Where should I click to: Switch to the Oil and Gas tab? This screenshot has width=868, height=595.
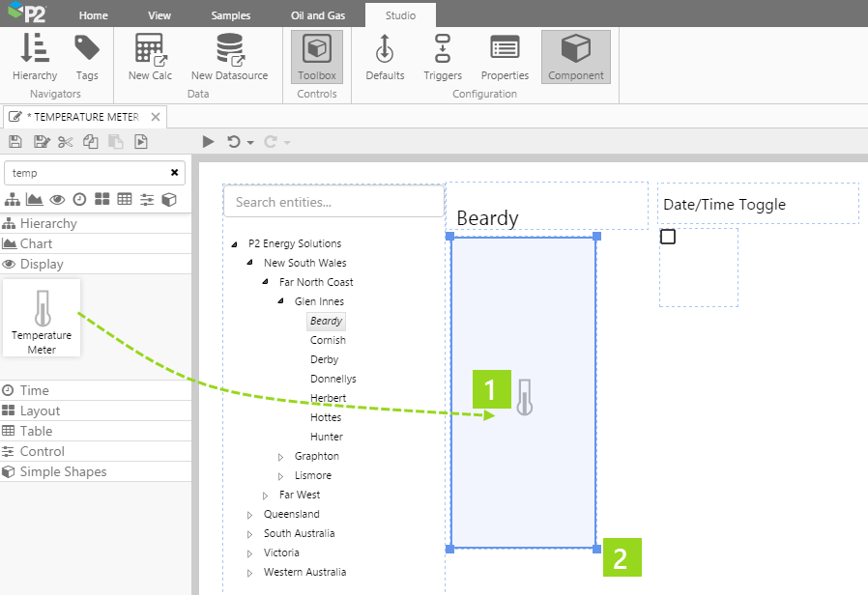point(318,16)
